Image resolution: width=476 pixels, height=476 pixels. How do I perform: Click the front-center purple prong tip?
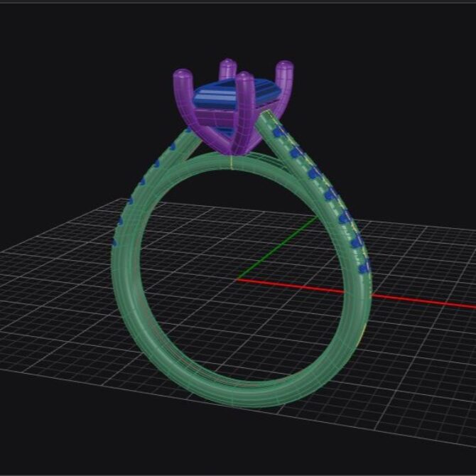(243, 78)
